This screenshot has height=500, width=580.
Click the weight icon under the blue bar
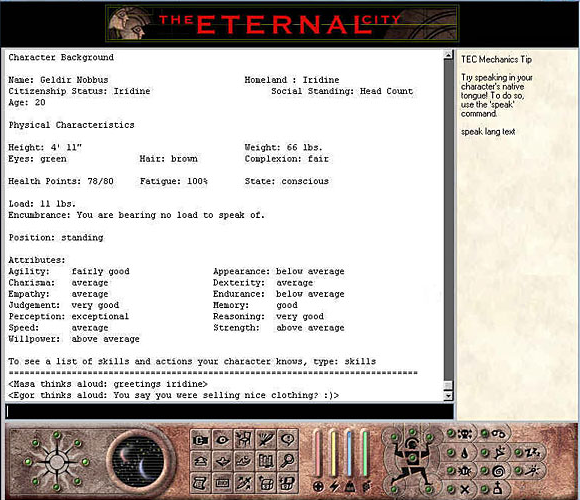pyautogui.click(x=350, y=487)
